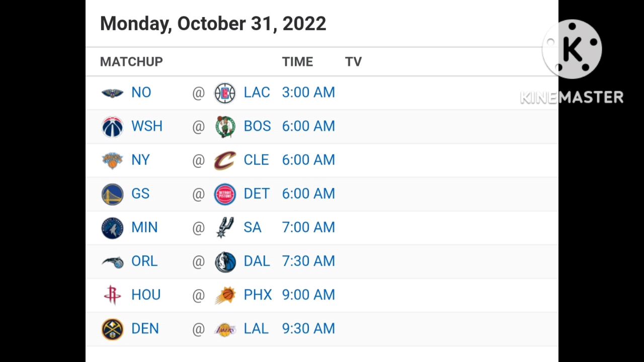The height and width of the screenshot is (362, 644).
Task: Open the New York Knicks logo
Action: (112, 160)
